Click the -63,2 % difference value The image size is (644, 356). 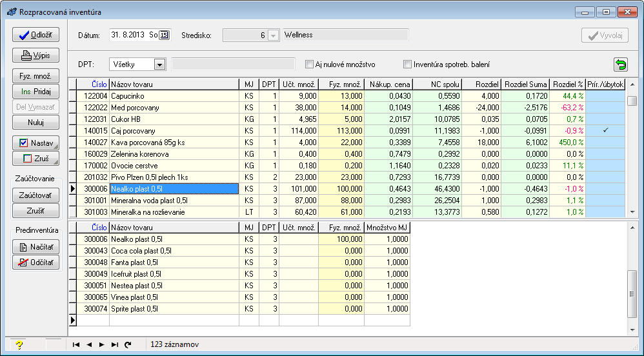pyautogui.click(x=568, y=108)
